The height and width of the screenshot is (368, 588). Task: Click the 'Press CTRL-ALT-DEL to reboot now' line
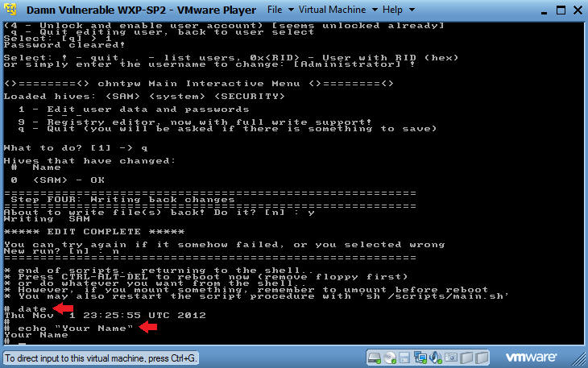206,277
